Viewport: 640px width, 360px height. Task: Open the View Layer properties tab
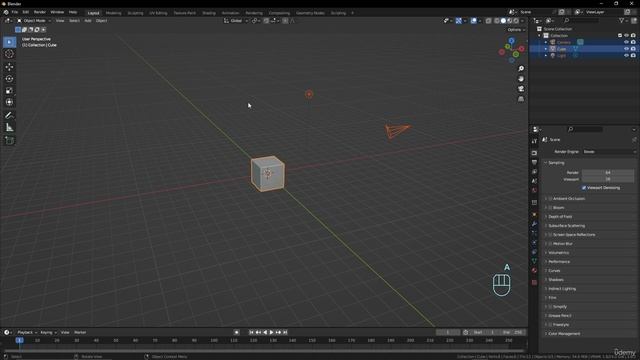534,172
